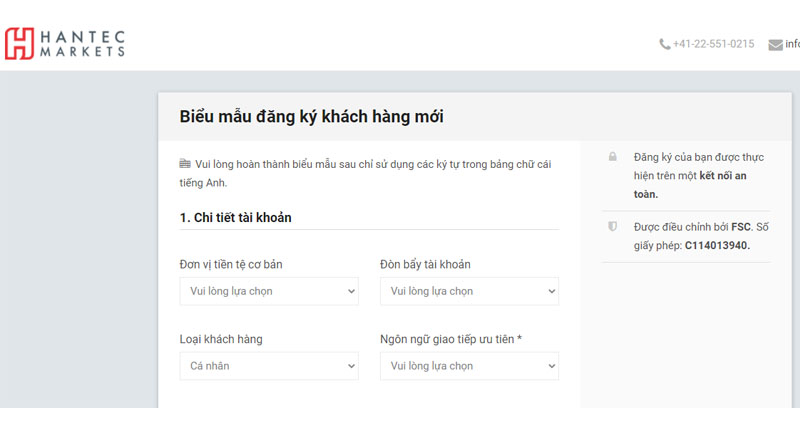
Task: Click the phone number +41-22-551-0215
Action: [713, 44]
